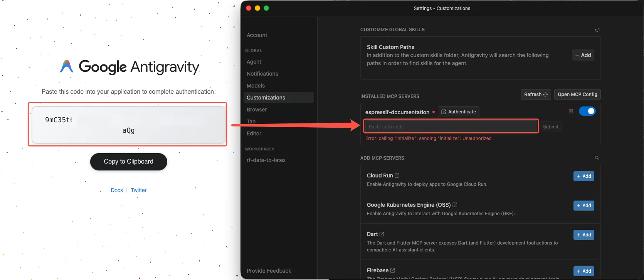Image resolution: width=644 pixels, height=280 pixels.
Task: Click the Unauthorized error message text
Action: (429, 138)
